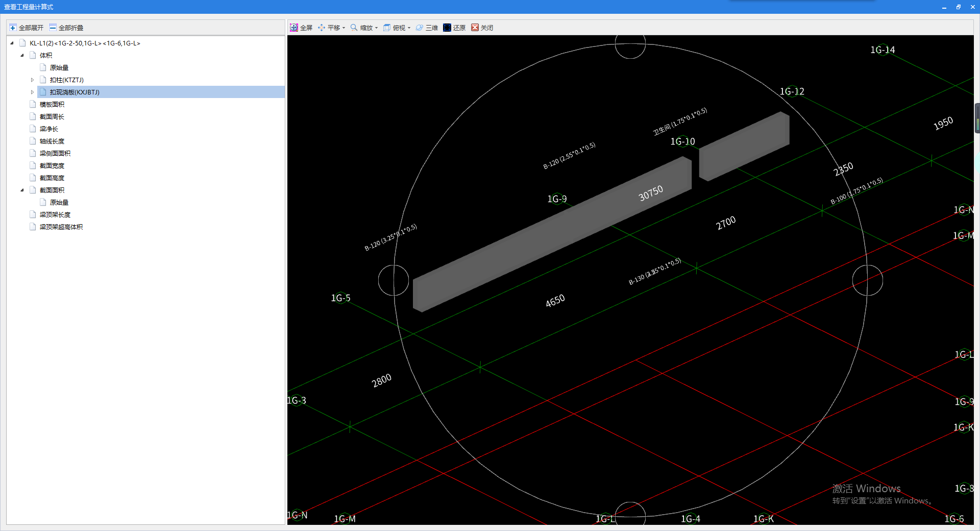
Task: Click the 30750 dimension label
Action: coord(651,193)
